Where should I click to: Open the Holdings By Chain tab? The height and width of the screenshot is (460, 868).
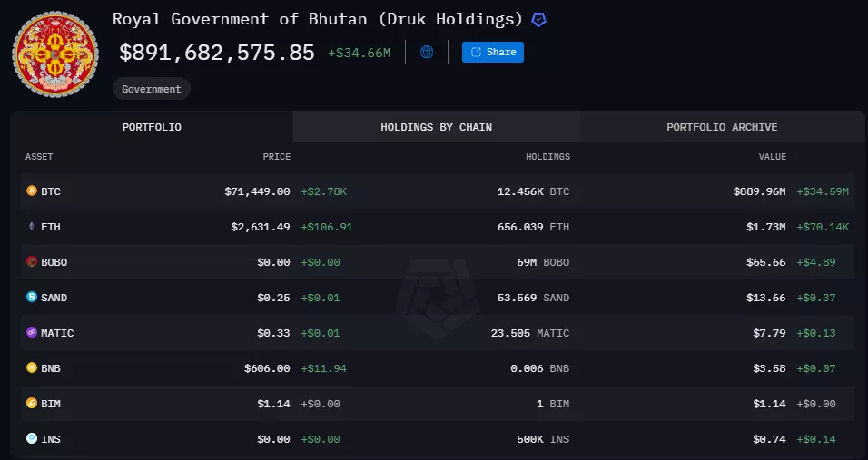click(x=436, y=127)
